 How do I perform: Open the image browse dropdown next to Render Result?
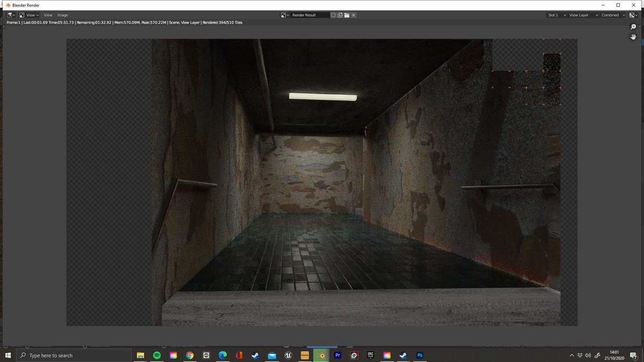pyautogui.click(x=285, y=15)
